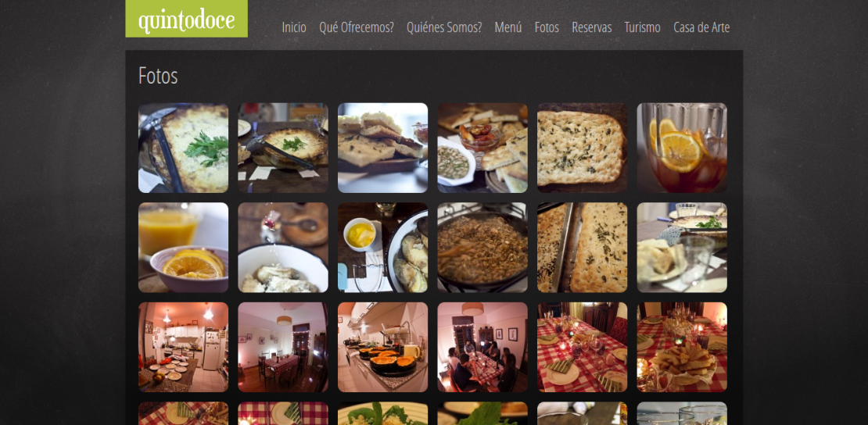Image resolution: width=868 pixels, height=425 pixels.
Task: Open the stuffed pumpkins on counter photo
Action: click(x=383, y=347)
